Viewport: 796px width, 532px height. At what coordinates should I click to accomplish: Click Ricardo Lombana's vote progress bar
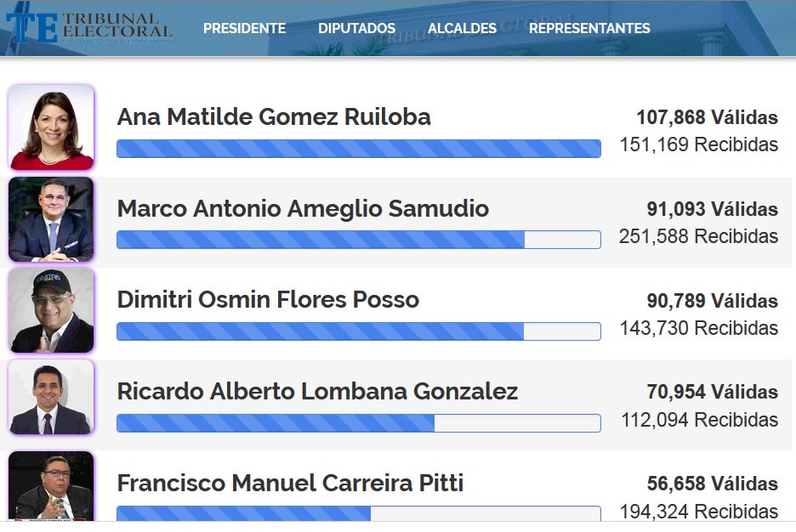point(359,423)
